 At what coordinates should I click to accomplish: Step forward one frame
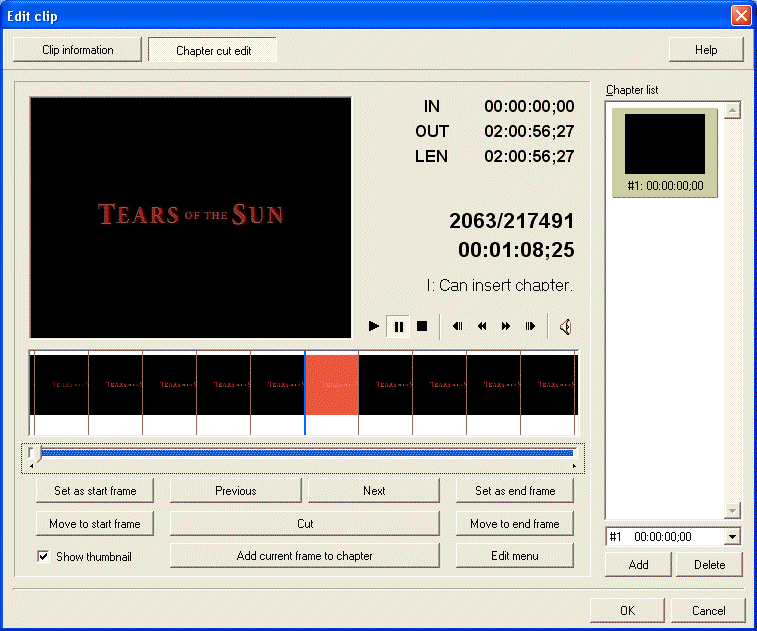click(x=530, y=326)
